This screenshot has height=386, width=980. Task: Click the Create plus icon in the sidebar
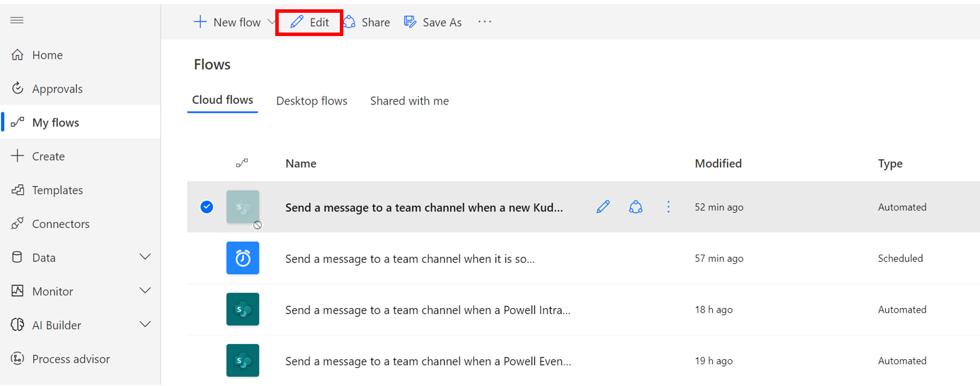pos(17,156)
